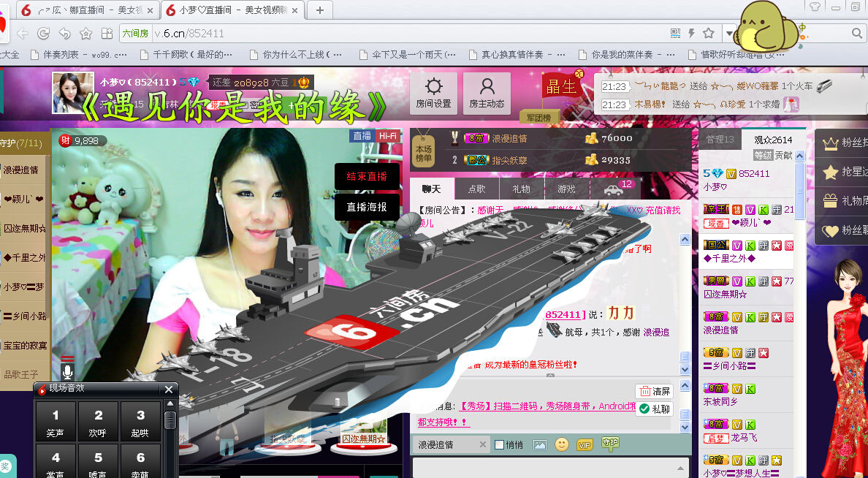Open the 【秀场】扫描二维码 system message link
Viewport: 868px width, 478px height.
(549, 406)
